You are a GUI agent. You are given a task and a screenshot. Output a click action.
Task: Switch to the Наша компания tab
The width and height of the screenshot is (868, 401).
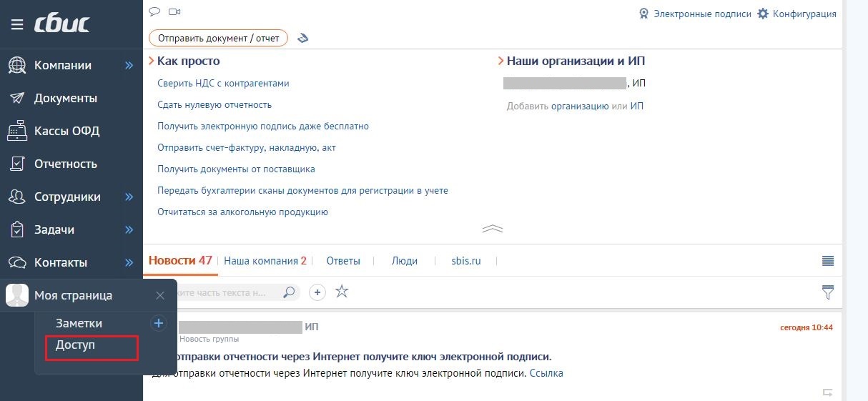265,261
